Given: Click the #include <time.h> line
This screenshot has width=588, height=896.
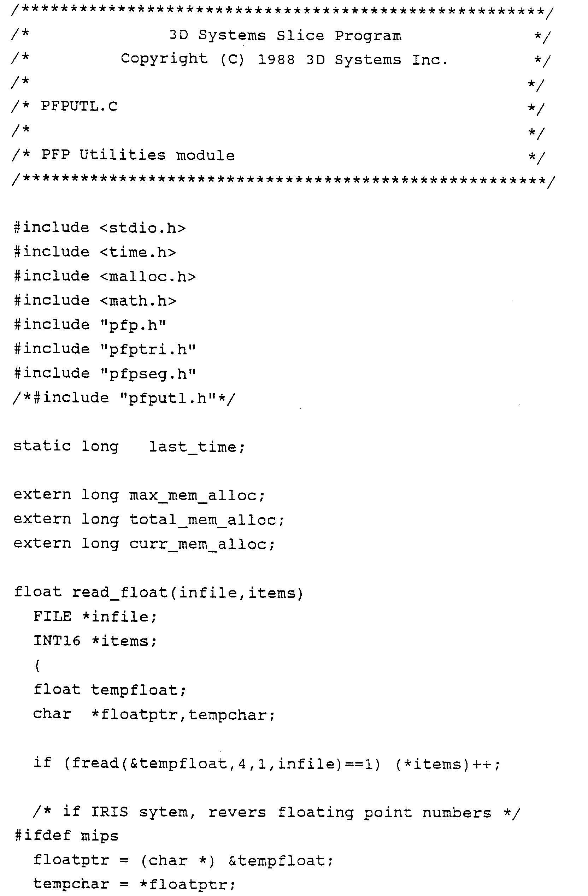Looking at the screenshot, I should [x=95, y=252].
